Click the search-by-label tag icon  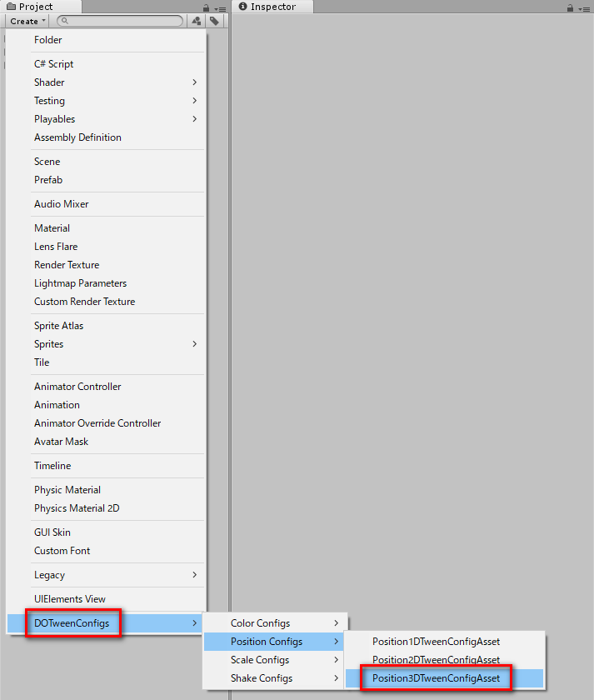pos(214,21)
